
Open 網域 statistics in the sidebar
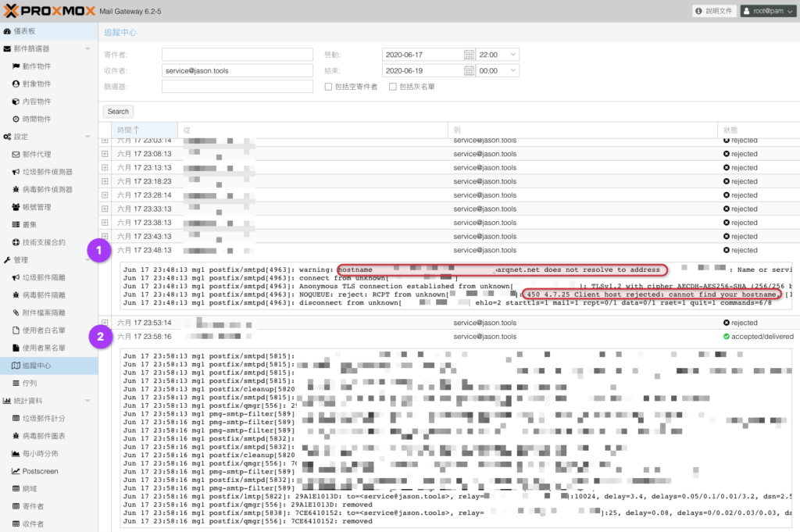(x=49, y=489)
